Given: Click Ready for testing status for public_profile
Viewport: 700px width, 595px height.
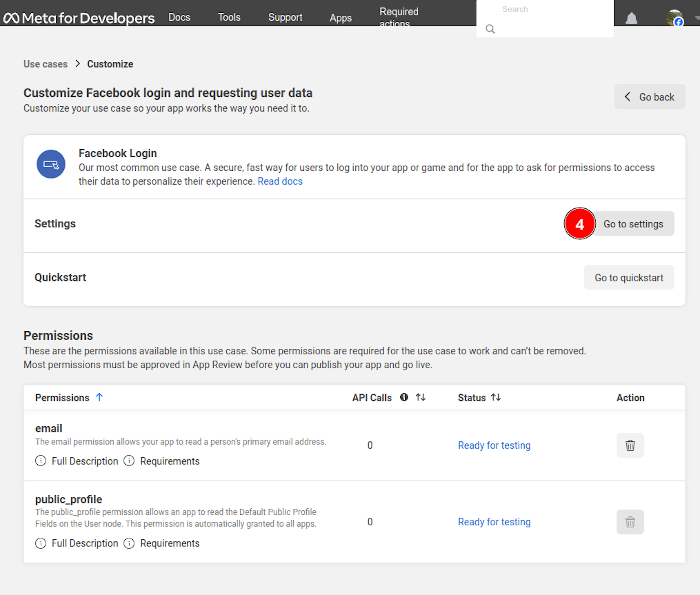Looking at the screenshot, I should tap(494, 522).
